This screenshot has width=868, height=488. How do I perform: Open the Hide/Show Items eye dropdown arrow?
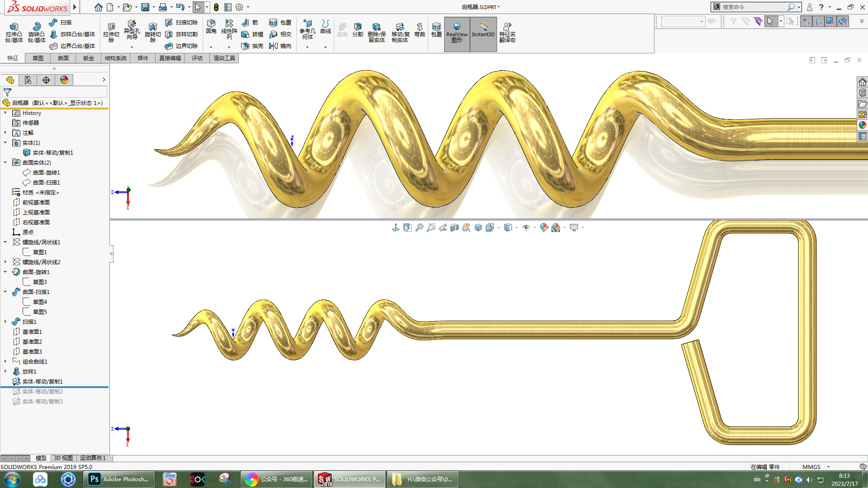535,227
